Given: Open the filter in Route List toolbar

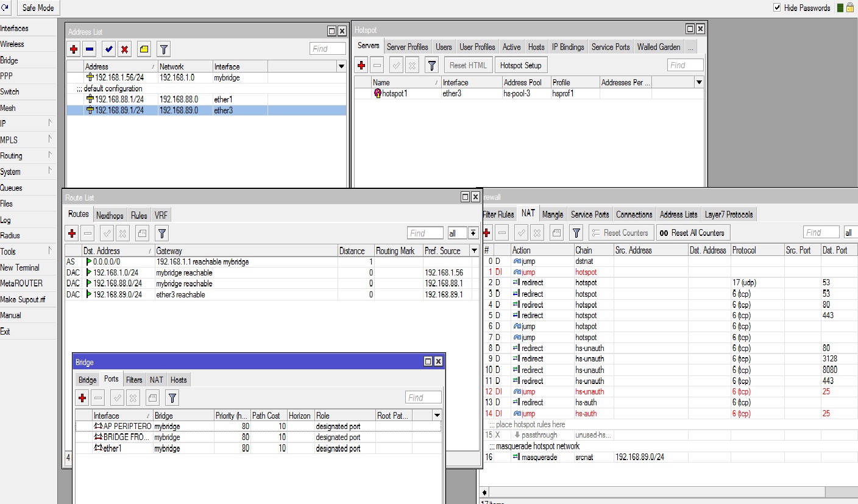Looking at the screenshot, I should tap(161, 233).
